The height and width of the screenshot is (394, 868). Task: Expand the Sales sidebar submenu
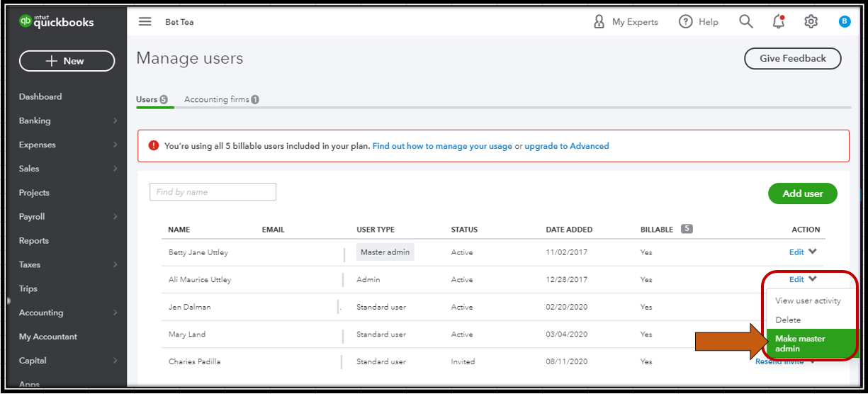click(x=115, y=169)
